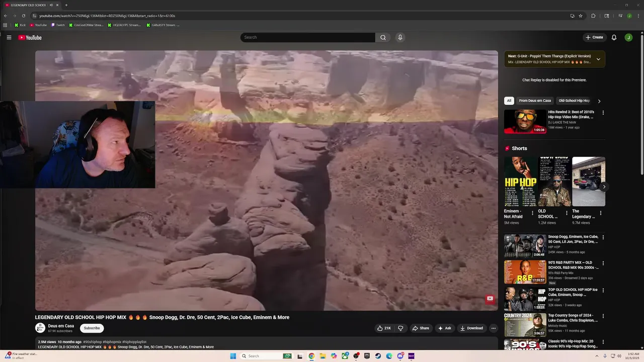Click YouTube search input field
644x362 pixels.
pos(308,37)
